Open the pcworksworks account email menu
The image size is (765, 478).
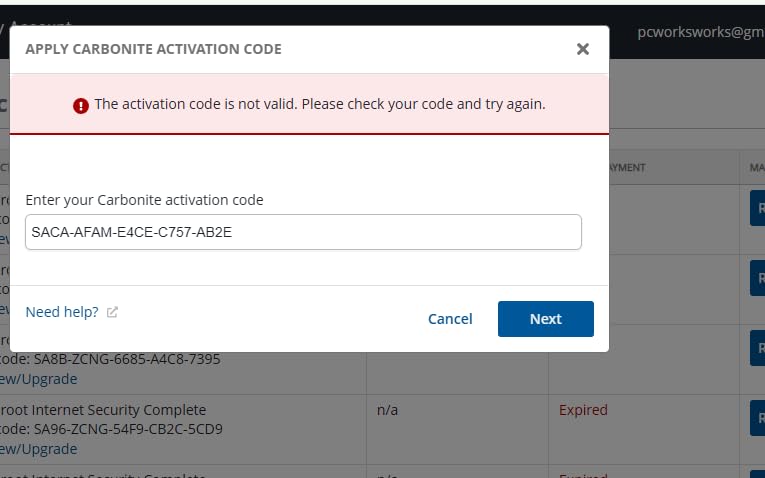pos(701,32)
